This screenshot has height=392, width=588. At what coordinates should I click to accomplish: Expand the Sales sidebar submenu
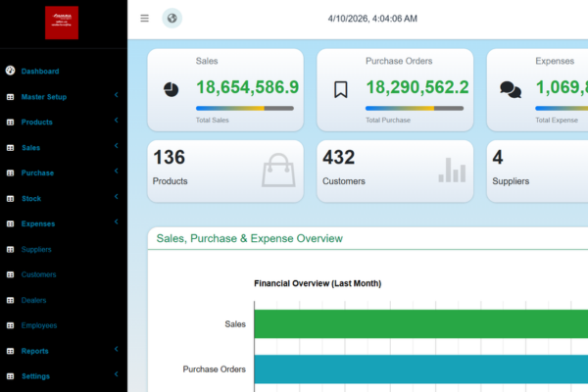click(116, 147)
